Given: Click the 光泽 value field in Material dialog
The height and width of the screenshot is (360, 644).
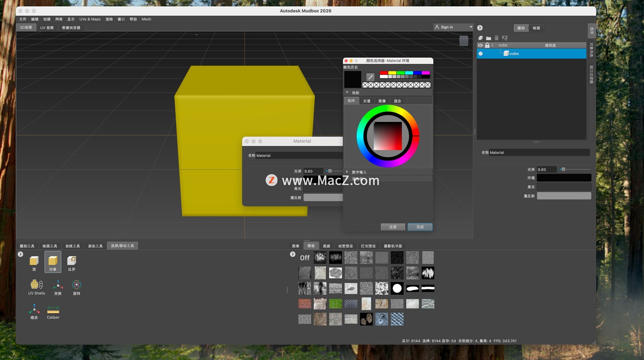Looking at the screenshot, I should [313, 171].
